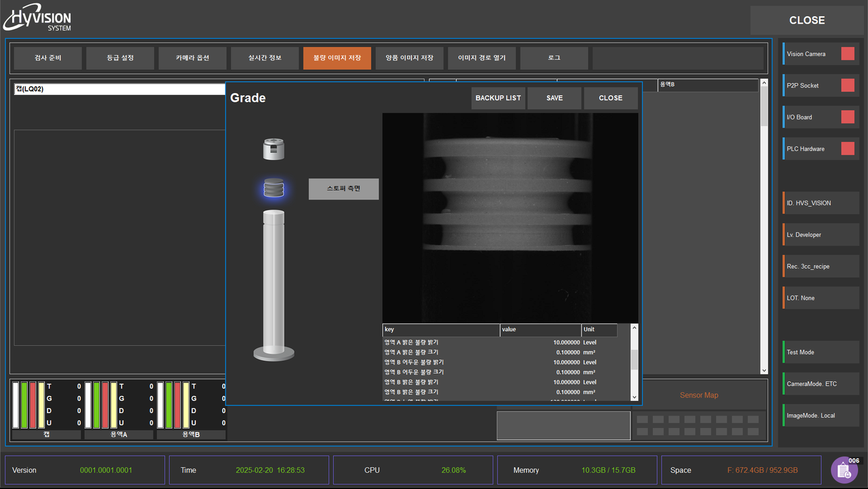Click the 스토퍼 측면 button
Screen dimensions: 868x489
click(x=343, y=189)
